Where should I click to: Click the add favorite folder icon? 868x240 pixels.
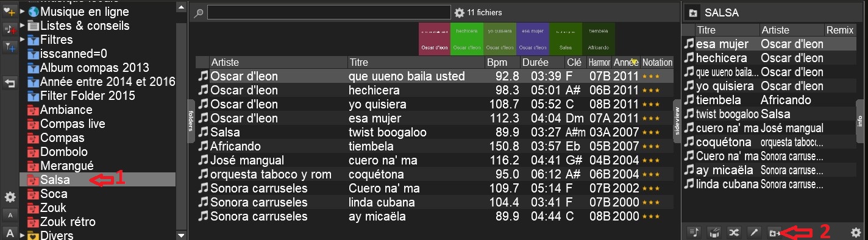9,12
